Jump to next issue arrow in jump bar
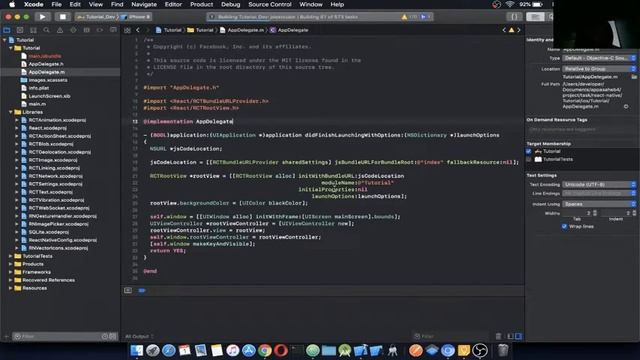The width and height of the screenshot is (640, 360). 519,30
